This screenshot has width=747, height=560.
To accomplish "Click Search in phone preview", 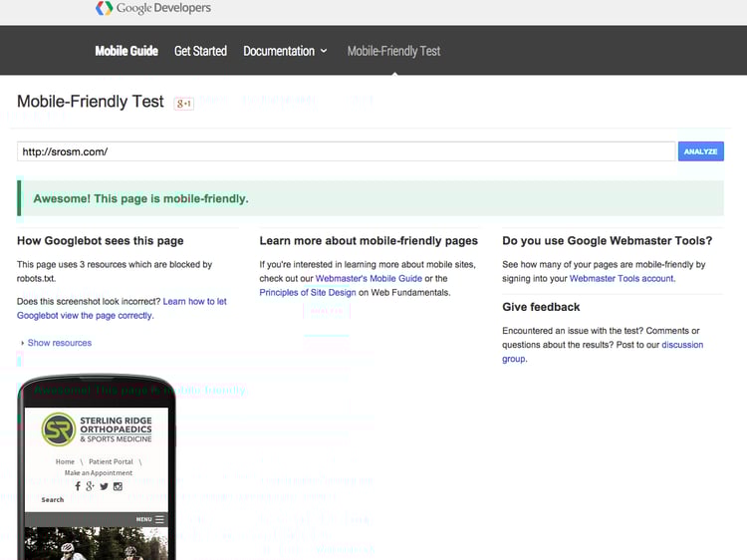I will pyautogui.click(x=53, y=499).
